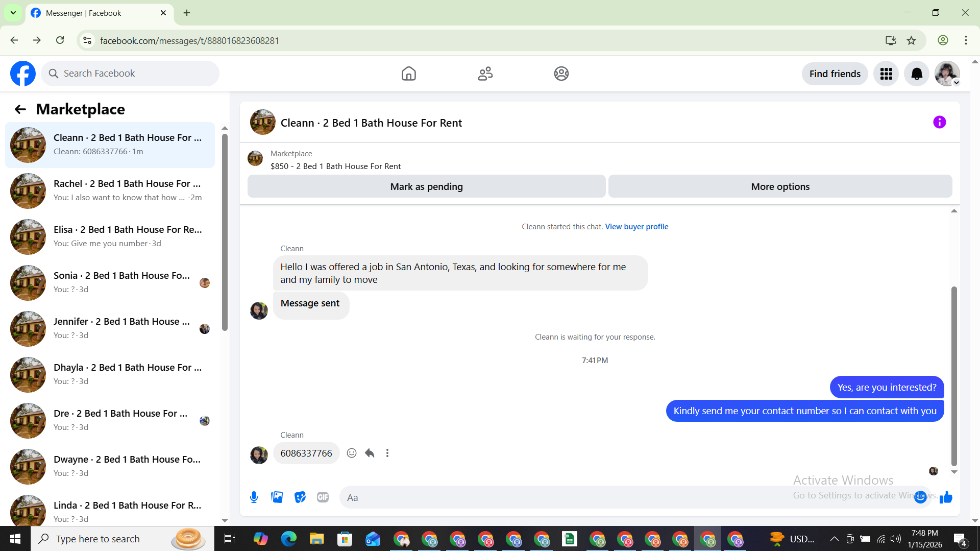Click the Search Facebook field
Viewport: 980px width, 551px height.
tap(130, 74)
